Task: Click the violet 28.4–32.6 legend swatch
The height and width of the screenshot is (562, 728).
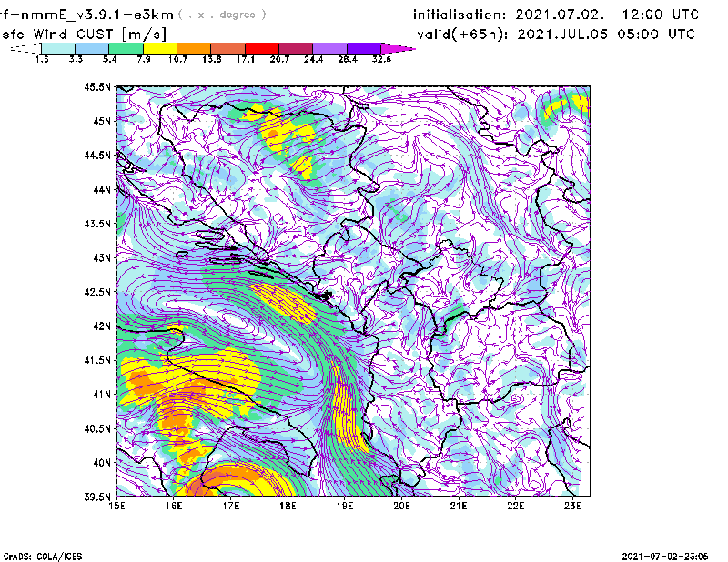Action: pyautogui.click(x=364, y=48)
